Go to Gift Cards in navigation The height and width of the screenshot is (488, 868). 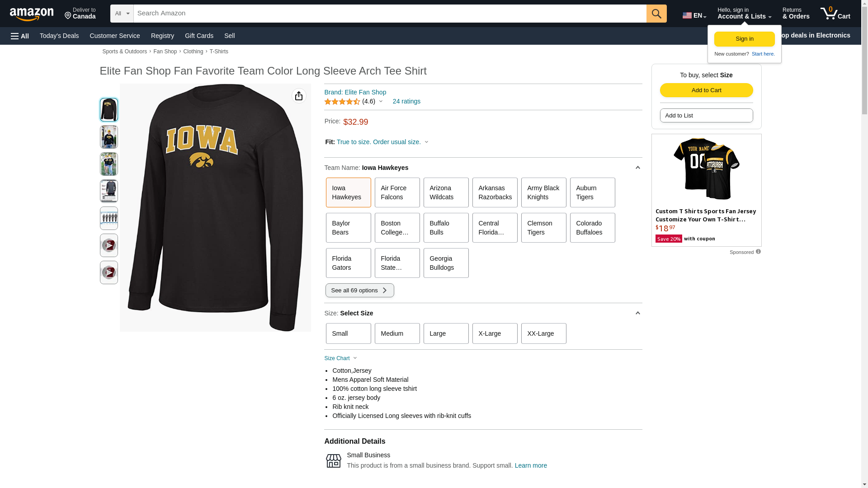tap(199, 36)
